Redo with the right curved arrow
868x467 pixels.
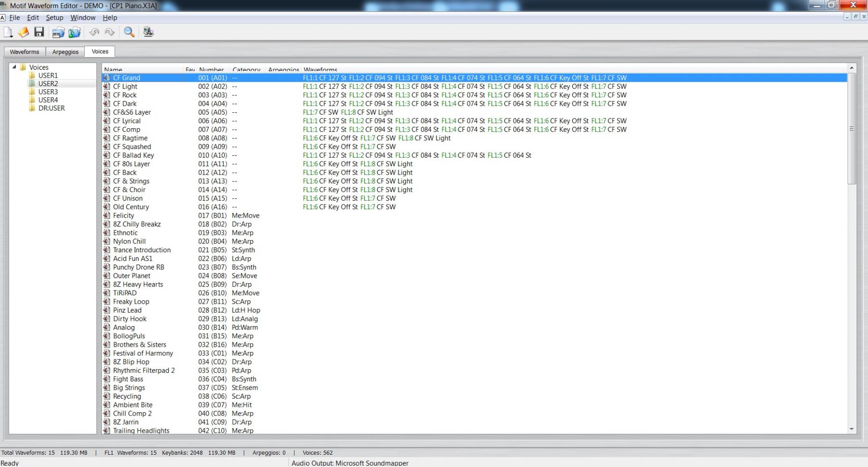pos(110,32)
